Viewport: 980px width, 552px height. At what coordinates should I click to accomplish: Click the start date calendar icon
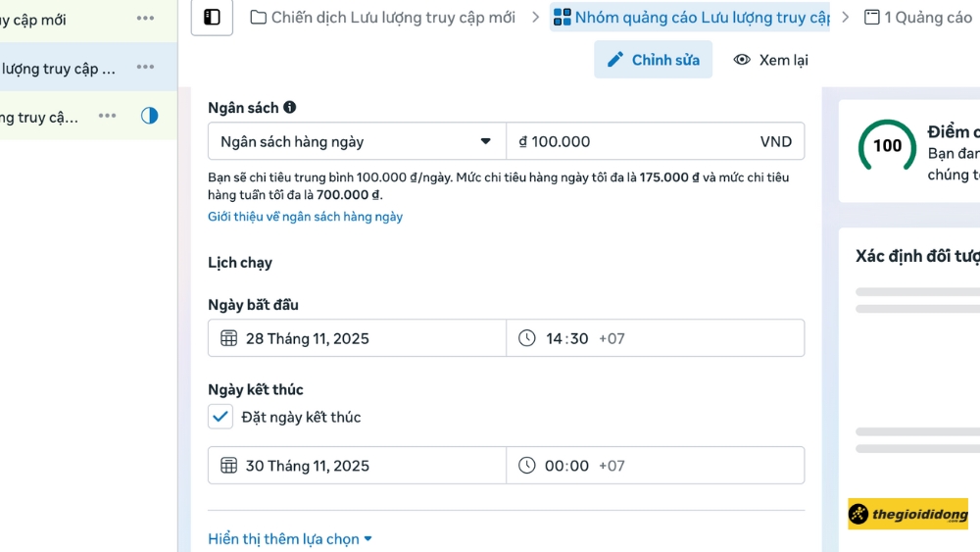pyautogui.click(x=228, y=338)
